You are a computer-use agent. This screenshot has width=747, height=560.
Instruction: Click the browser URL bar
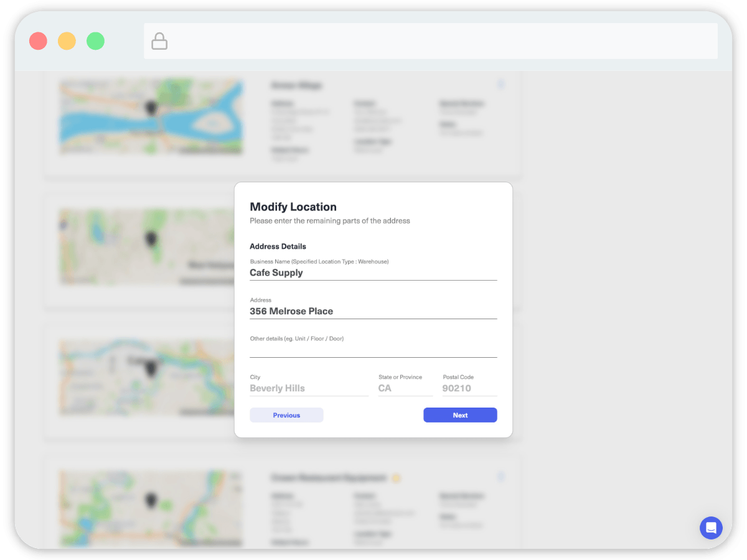coord(436,42)
